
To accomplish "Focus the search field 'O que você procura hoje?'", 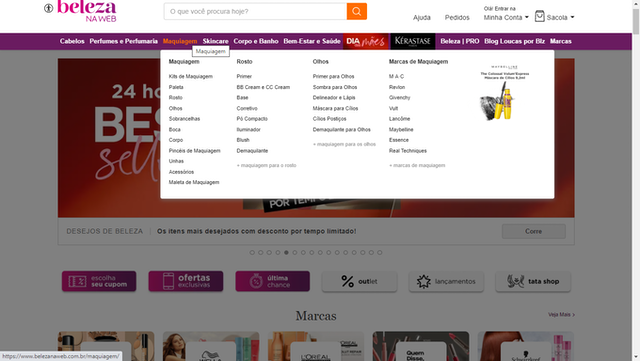I will (x=256, y=11).
